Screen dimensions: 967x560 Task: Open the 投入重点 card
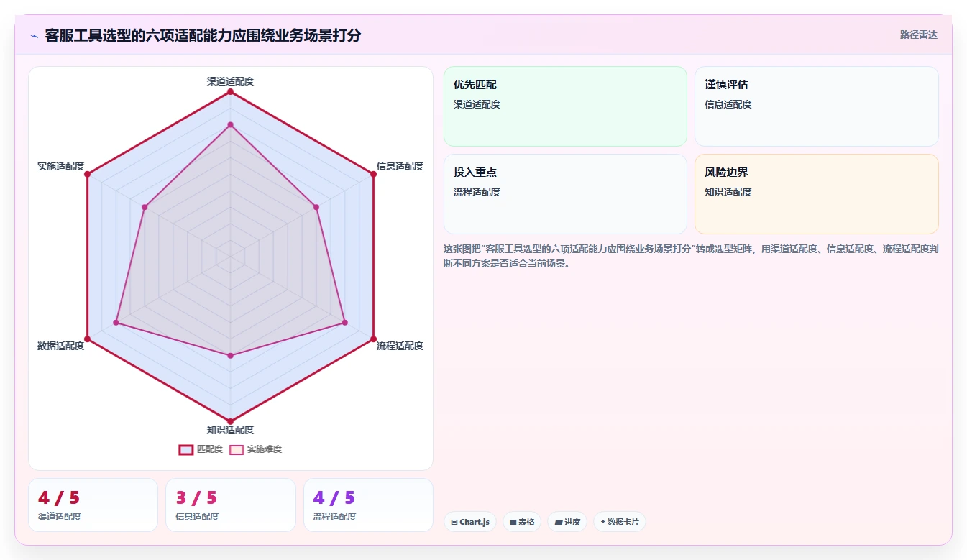tap(565, 194)
